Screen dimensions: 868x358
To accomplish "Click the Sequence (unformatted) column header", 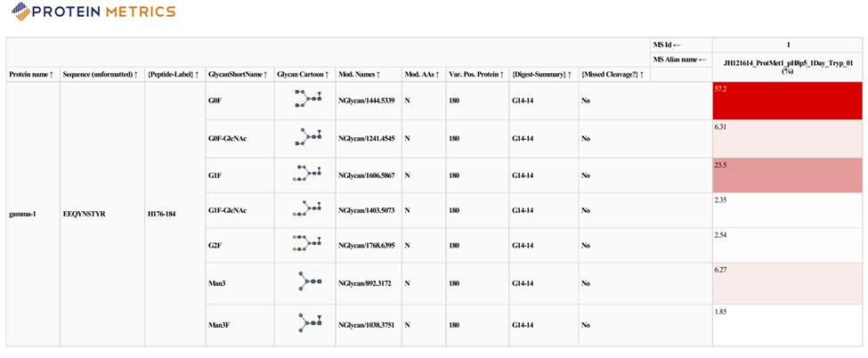I will coord(101,74).
